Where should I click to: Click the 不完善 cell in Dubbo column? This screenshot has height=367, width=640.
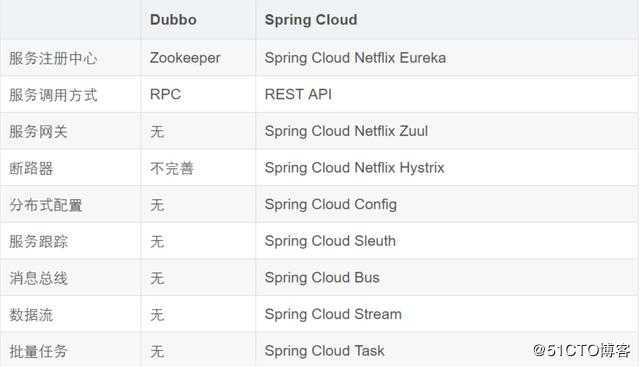point(171,168)
